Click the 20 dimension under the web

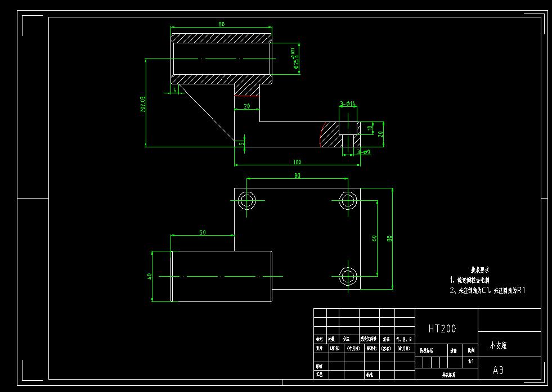coord(247,106)
